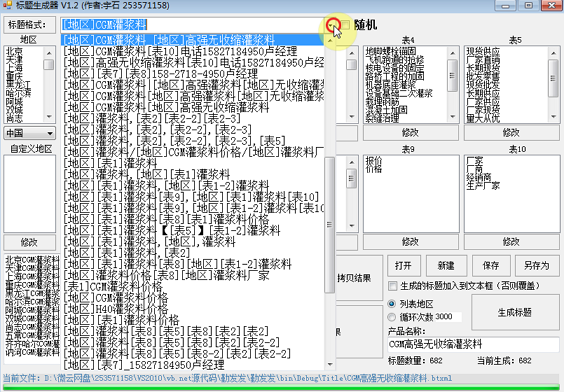Choose [地区][表1]灌浆料价格 format
Viewport: 564px width, 392px height.
(x=193, y=320)
